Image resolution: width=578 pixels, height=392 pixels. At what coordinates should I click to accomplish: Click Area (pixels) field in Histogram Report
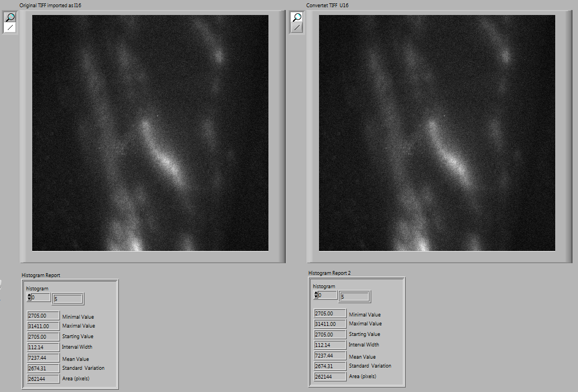coord(43,379)
